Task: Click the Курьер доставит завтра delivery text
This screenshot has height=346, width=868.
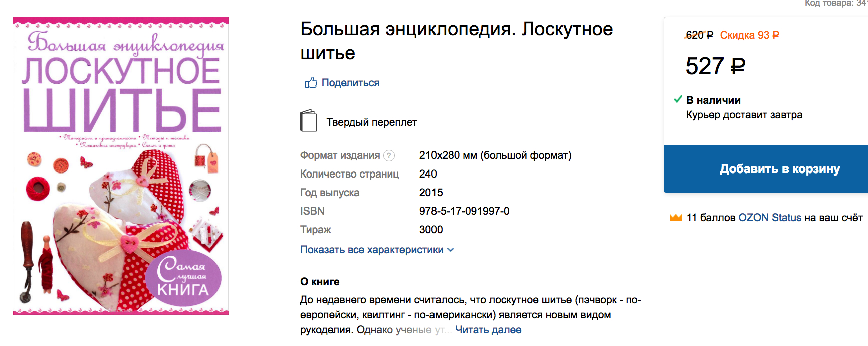Action: click(744, 115)
